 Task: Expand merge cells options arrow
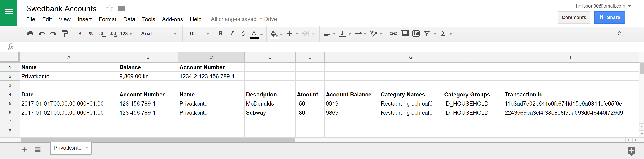314,34
